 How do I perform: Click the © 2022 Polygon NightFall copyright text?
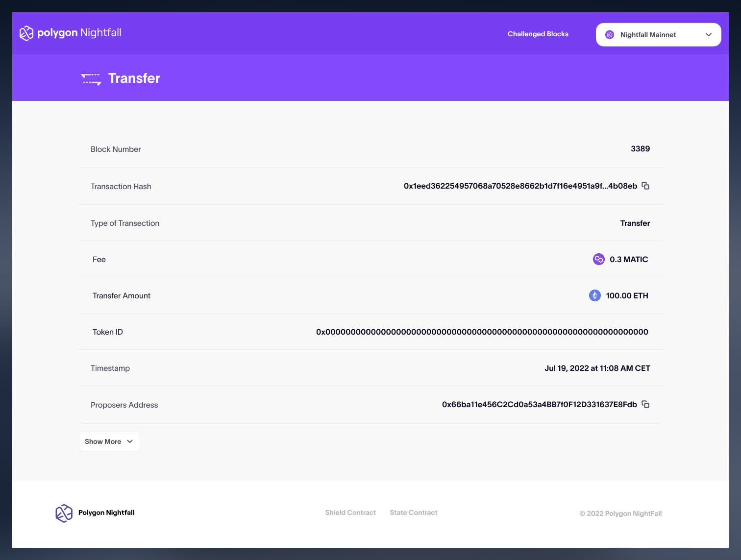pyautogui.click(x=620, y=513)
